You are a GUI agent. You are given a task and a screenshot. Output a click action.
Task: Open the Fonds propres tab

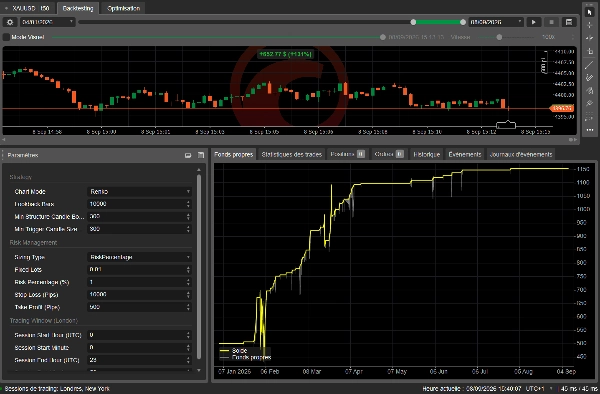(x=233, y=154)
